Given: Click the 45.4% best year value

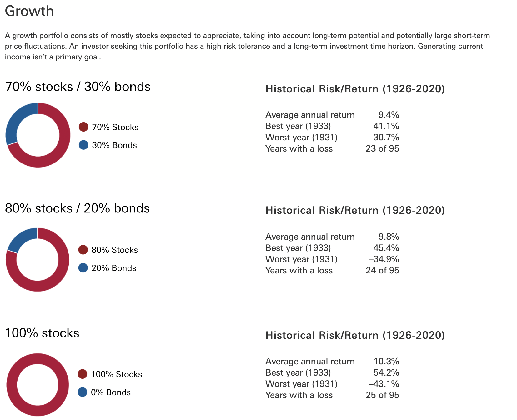Looking at the screenshot, I should click(386, 248).
